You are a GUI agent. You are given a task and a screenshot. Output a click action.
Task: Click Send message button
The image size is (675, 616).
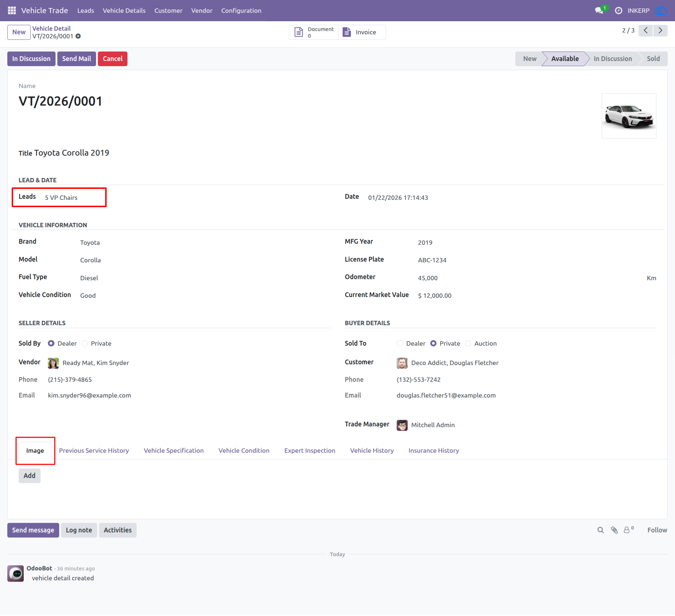[x=33, y=530]
